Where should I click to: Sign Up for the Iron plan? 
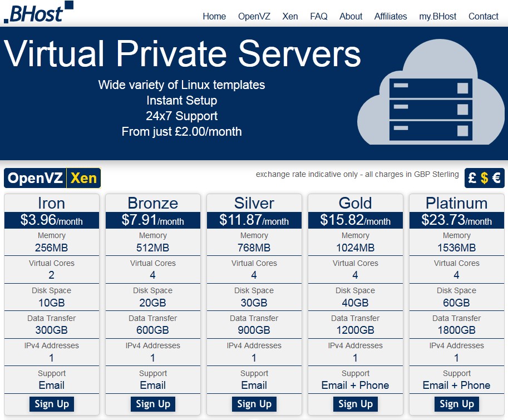tap(52, 404)
